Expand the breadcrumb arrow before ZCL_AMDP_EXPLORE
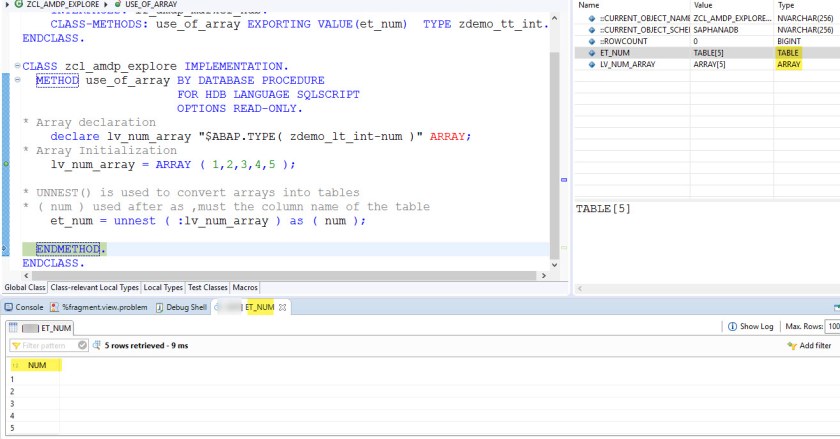Viewport: 840px width, 439px height. (5, 5)
